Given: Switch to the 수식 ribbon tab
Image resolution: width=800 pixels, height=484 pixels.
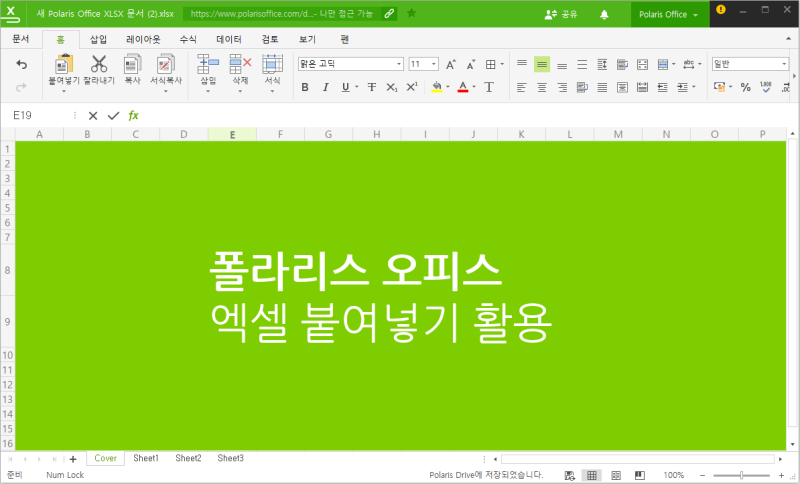Looking at the screenshot, I should 188,39.
